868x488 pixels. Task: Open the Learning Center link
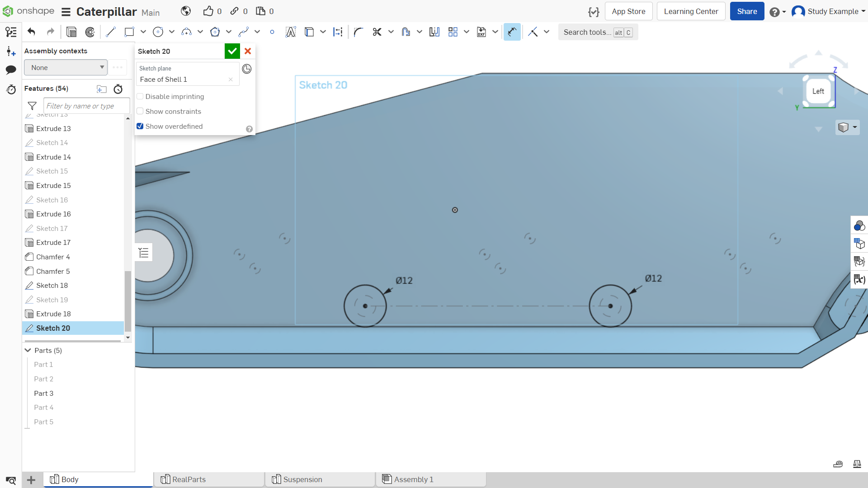coord(691,11)
